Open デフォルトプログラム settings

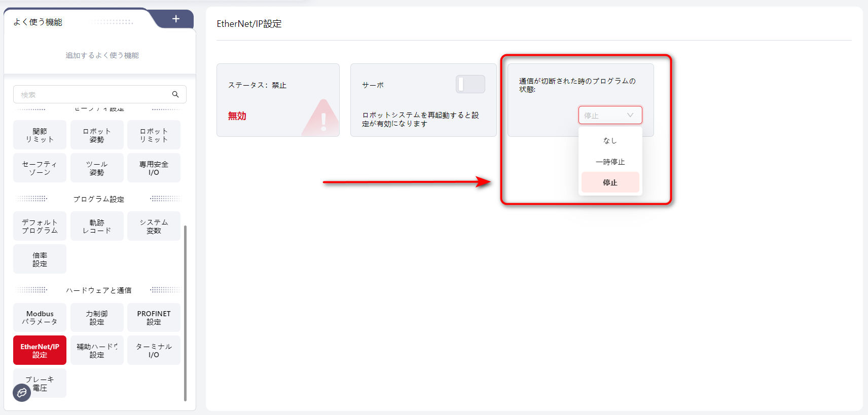(40, 226)
